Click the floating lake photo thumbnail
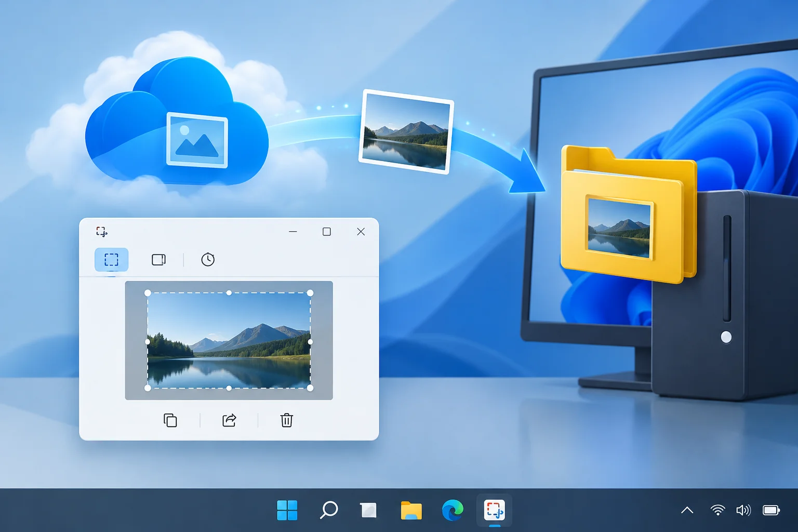798x532 pixels. 406,131
